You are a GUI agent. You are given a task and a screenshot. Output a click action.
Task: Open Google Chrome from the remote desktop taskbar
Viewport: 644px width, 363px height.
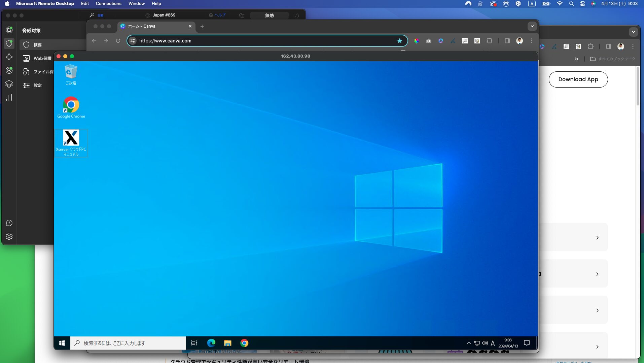pos(244,343)
